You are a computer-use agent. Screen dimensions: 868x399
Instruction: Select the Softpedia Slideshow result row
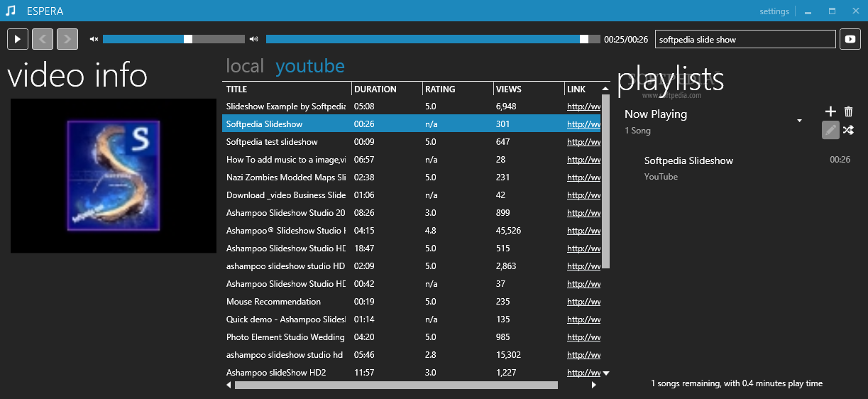pos(411,124)
